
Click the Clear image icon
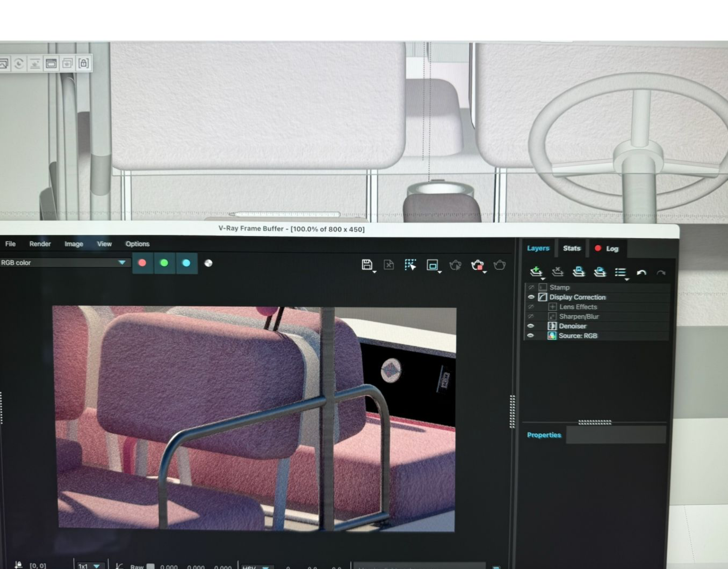[x=388, y=264]
